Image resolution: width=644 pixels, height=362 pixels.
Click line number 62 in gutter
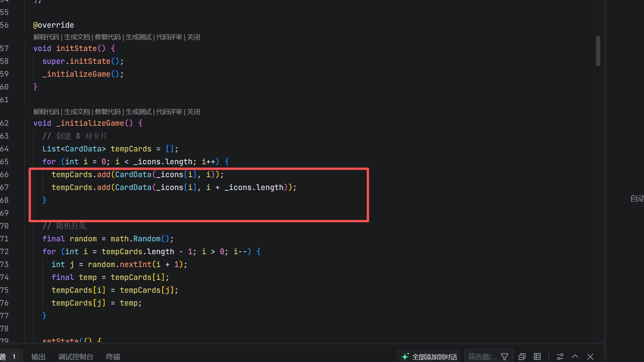coord(4,123)
